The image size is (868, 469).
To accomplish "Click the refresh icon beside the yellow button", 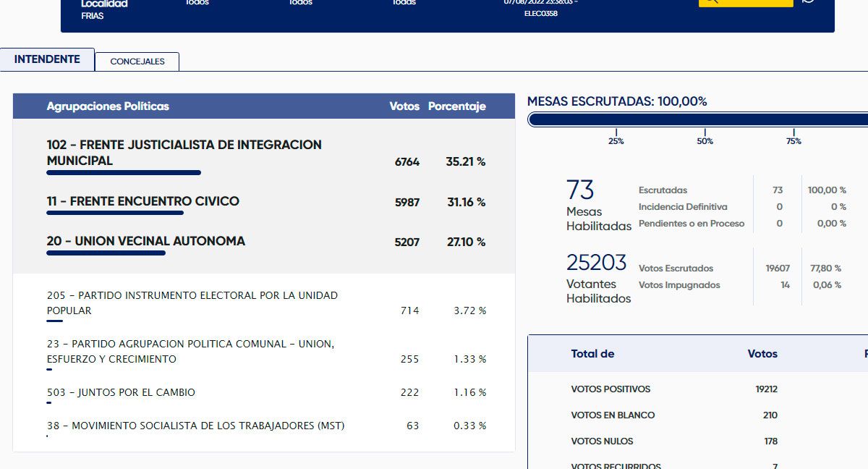I will coord(808,2).
